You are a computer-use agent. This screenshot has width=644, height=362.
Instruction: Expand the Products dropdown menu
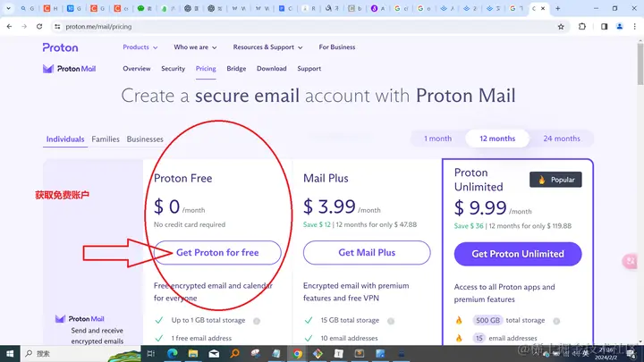click(140, 47)
